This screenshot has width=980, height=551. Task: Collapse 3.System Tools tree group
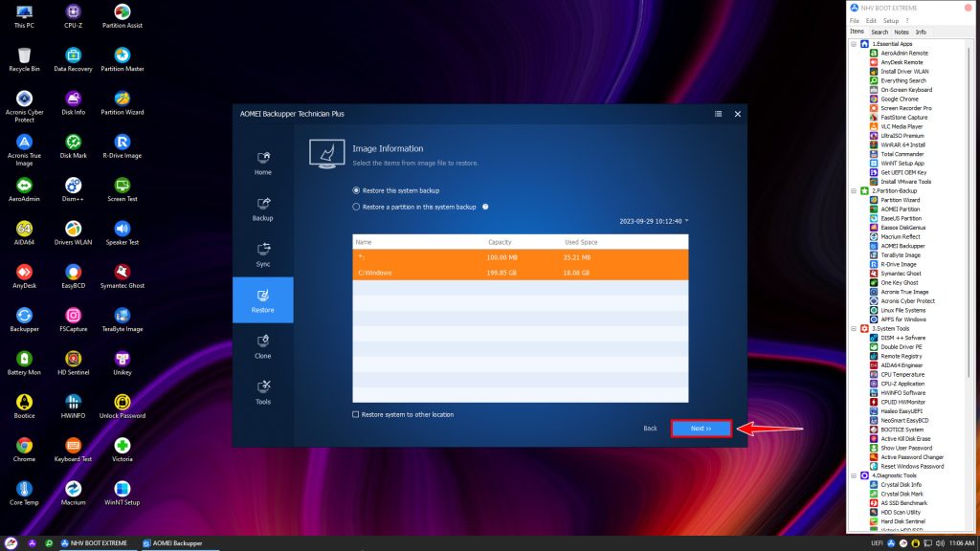point(854,329)
